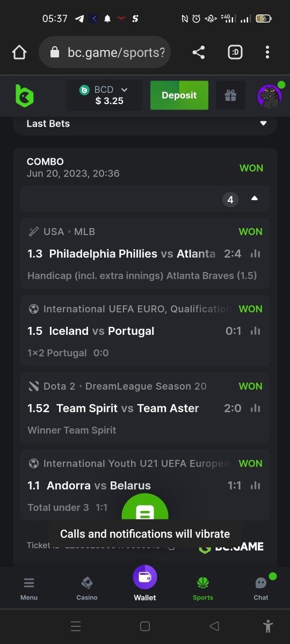Tap the BC.Game green logo icon
Viewport: 290px width, 644px height.
tap(24, 96)
